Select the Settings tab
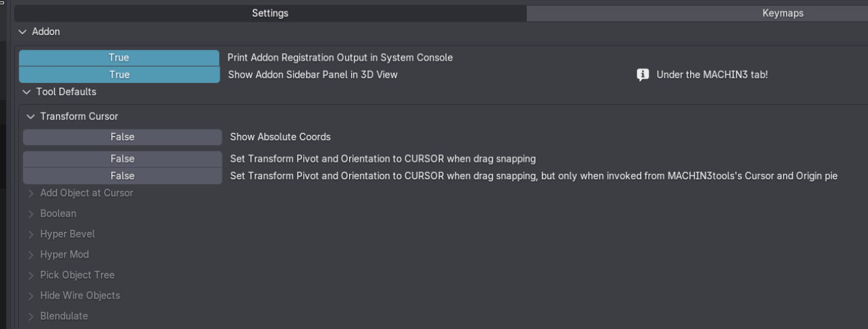The image size is (868, 329). click(270, 13)
